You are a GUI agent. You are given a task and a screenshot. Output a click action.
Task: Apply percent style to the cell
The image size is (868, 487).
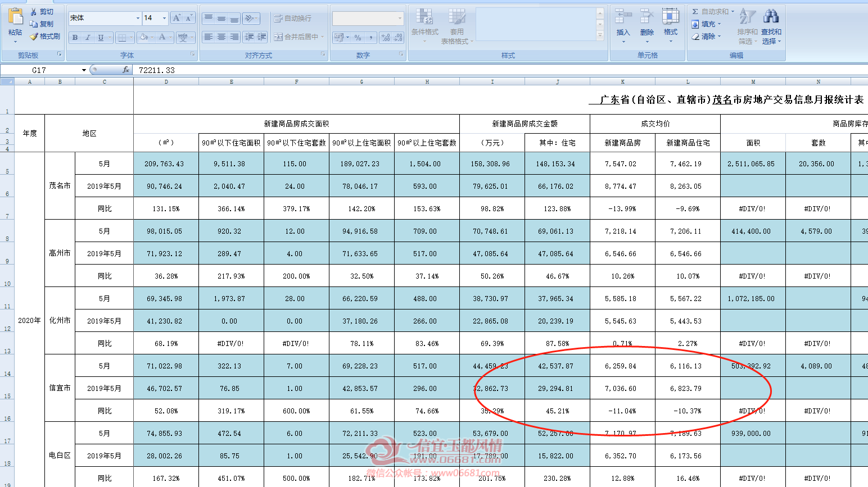[358, 38]
